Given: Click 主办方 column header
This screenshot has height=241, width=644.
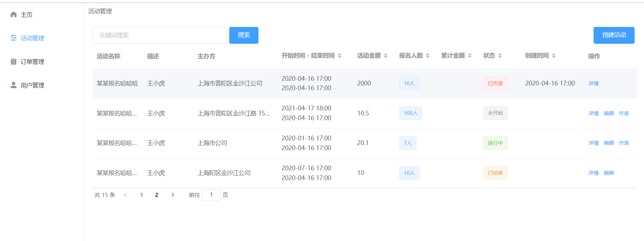Looking at the screenshot, I should click(206, 56).
